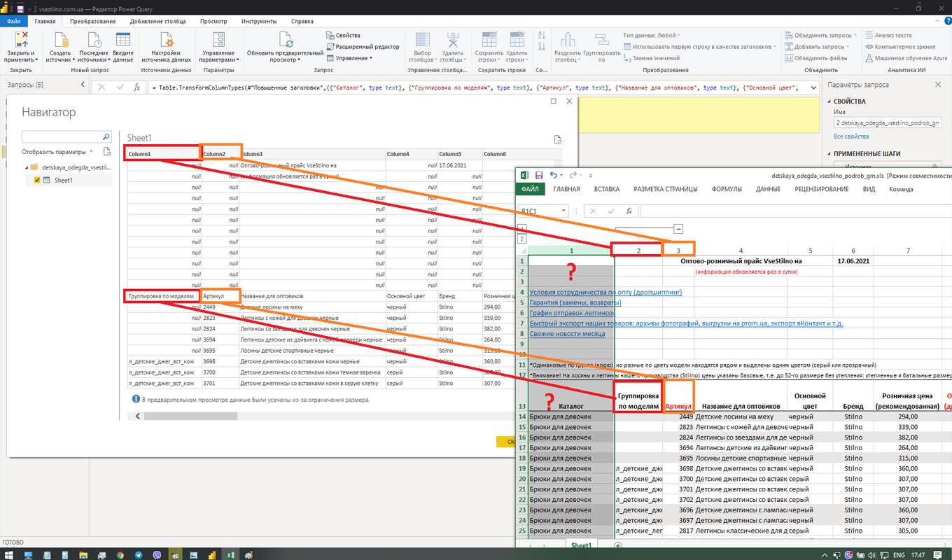Click Navigator refresh icon beside Sheet1 preview
The image size is (952, 560).
(x=557, y=139)
